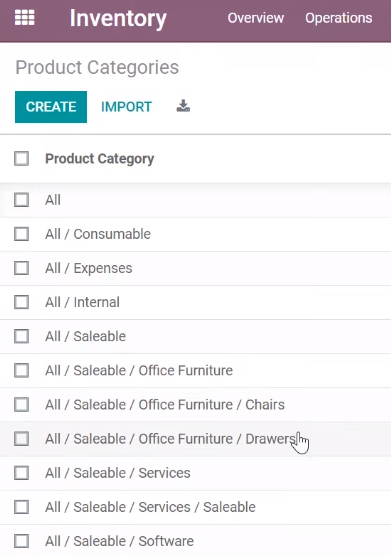Sort by the Product Category column header
Screen dimensions: 391x558
(x=100, y=159)
